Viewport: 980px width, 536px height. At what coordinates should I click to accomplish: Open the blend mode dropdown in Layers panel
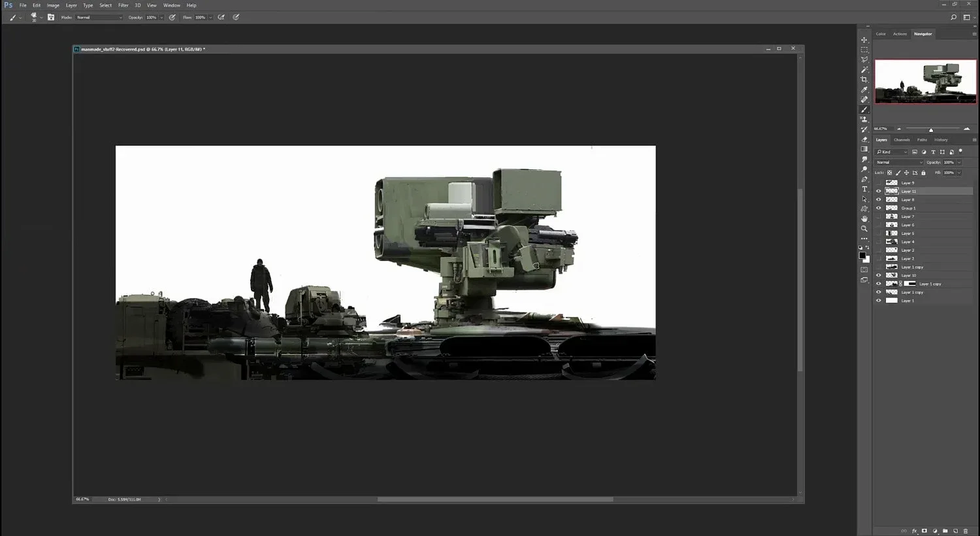click(899, 161)
